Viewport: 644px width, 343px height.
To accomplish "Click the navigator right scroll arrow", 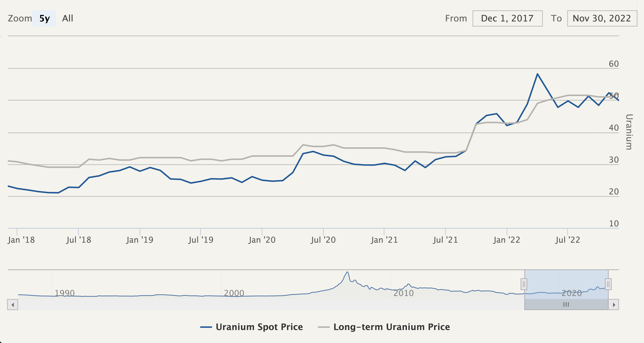I will (614, 304).
